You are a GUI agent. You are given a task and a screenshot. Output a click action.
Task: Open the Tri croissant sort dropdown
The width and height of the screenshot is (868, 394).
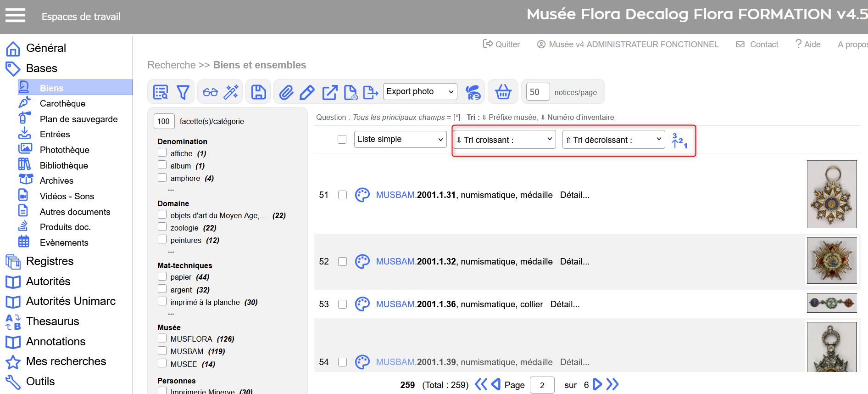[504, 140]
